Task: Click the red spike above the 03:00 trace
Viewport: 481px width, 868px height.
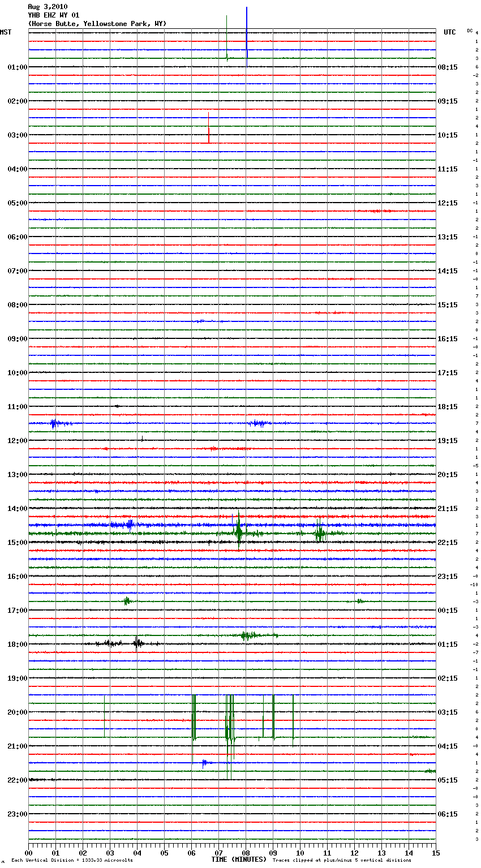Action: coord(209,128)
